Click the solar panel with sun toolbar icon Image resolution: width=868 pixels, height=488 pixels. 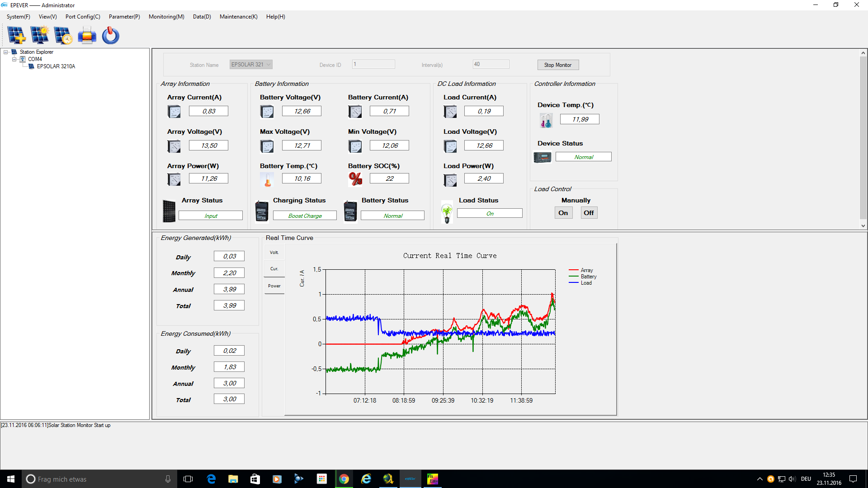coord(40,35)
